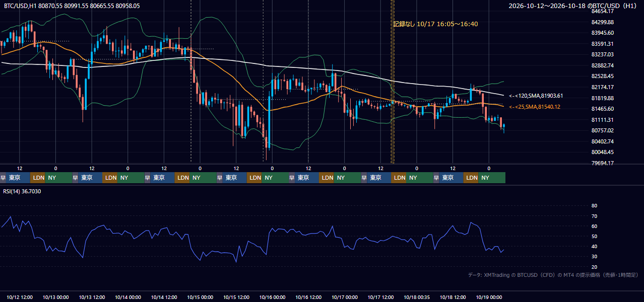Click the BTC/USD,H1 price header text
Screen dimensions: 644x302
72,6
